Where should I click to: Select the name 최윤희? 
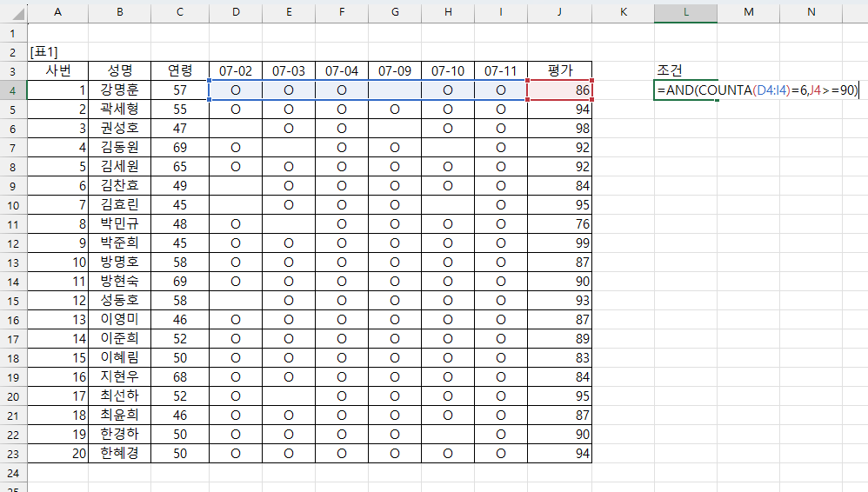[x=119, y=416]
